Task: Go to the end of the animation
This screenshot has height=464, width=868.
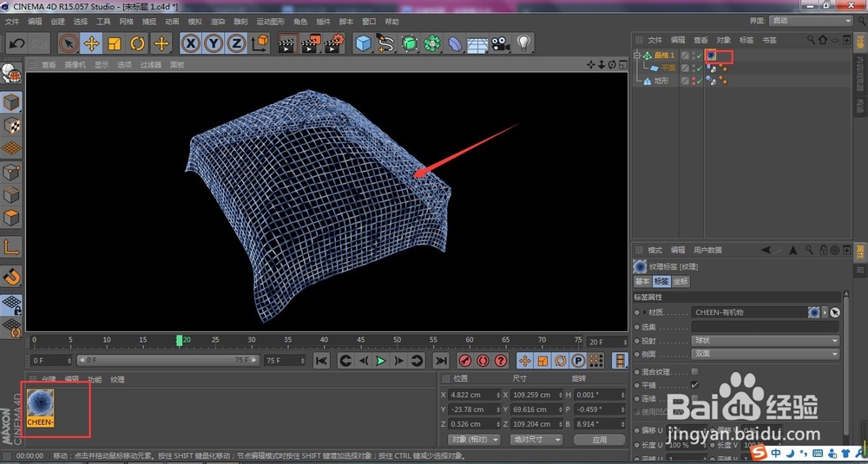Action: point(441,361)
